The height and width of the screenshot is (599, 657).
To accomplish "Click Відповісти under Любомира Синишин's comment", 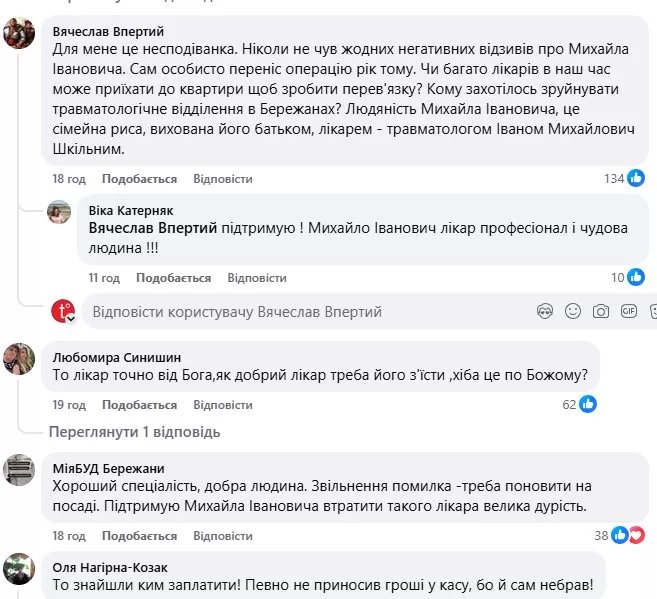I will 223,405.
